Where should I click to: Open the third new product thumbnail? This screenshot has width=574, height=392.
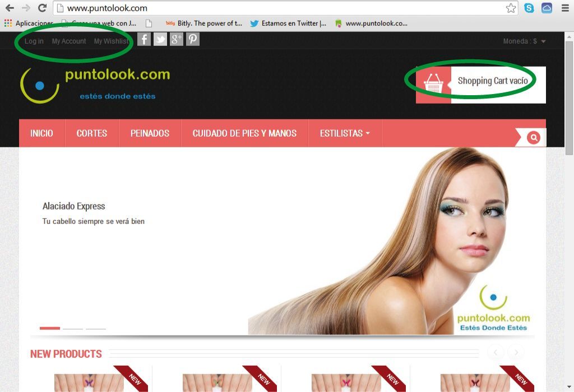(346, 382)
